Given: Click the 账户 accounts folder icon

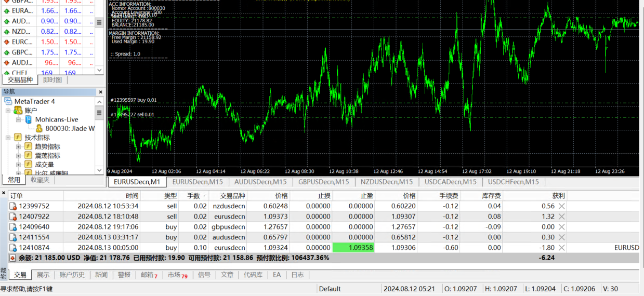Looking at the screenshot, I should coord(18,111).
